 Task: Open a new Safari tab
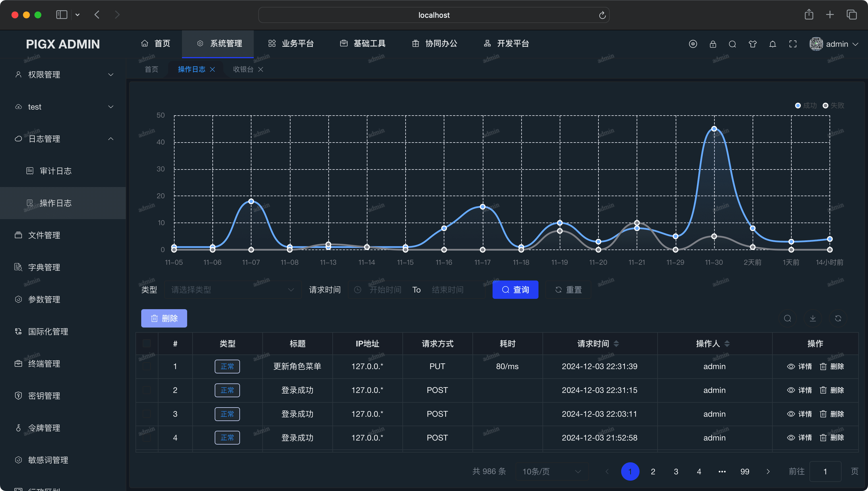(x=830, y=15)
